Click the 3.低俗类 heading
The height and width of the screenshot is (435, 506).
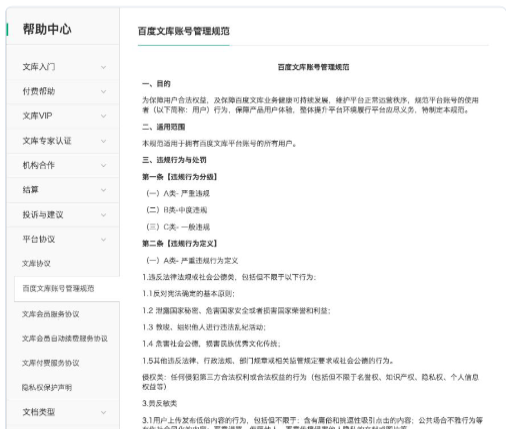pyautogui.click(x=159, y=404)
